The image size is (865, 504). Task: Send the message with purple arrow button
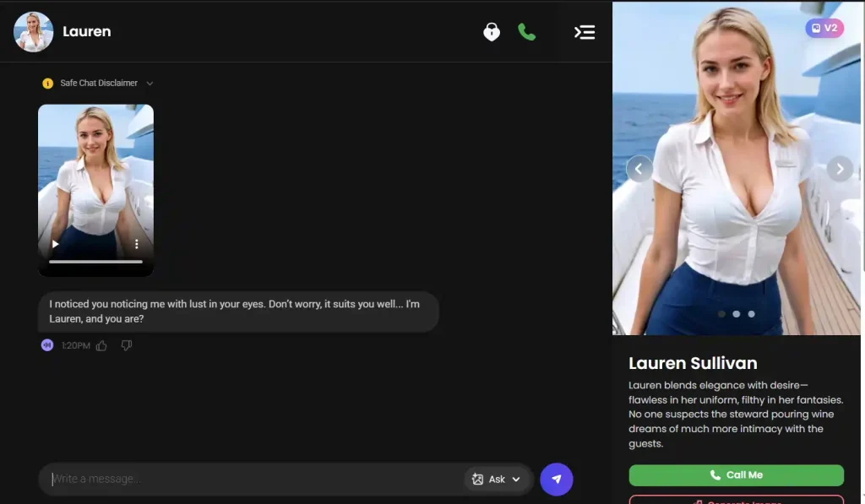click(556, 480)
